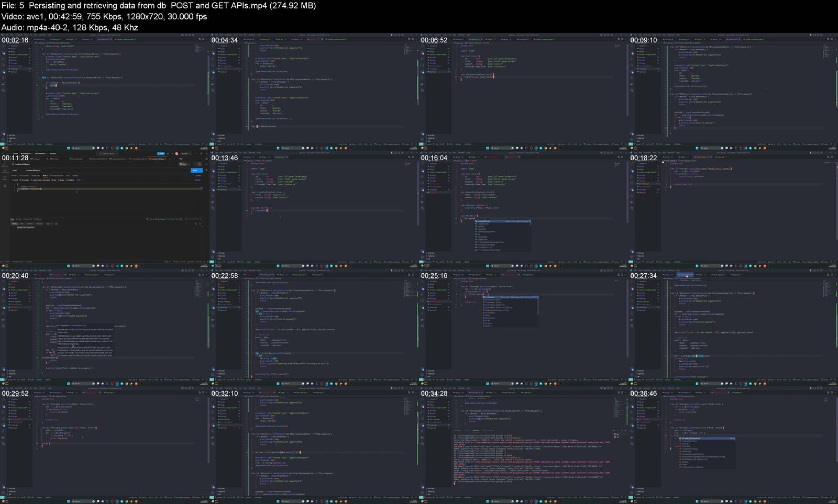Select the Terminal panel tab in 00:34:28 frame
The width and height of the screenshot is (838, 504).
(x=476, y=431)
